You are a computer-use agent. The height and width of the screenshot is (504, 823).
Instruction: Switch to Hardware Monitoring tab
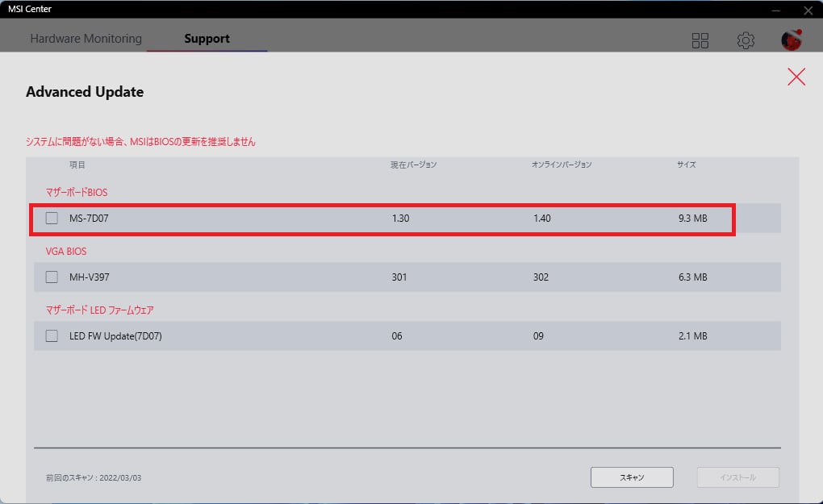(x=86, y=39)
